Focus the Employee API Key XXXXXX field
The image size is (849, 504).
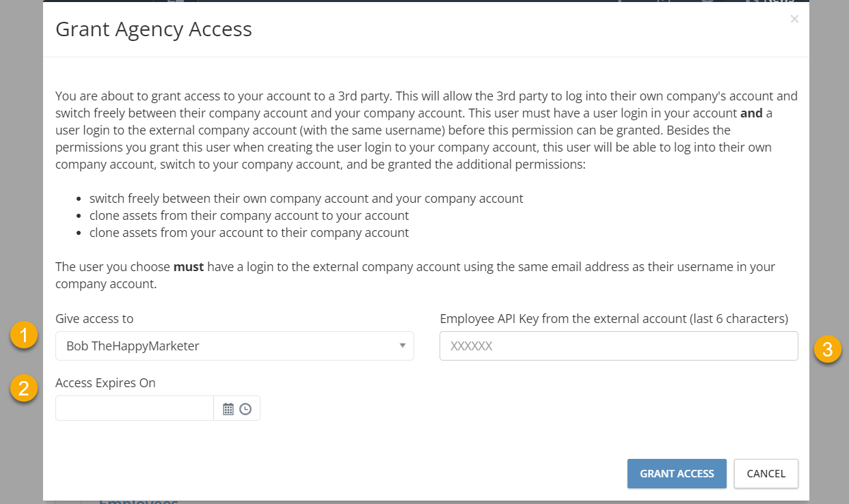point(619,346)
